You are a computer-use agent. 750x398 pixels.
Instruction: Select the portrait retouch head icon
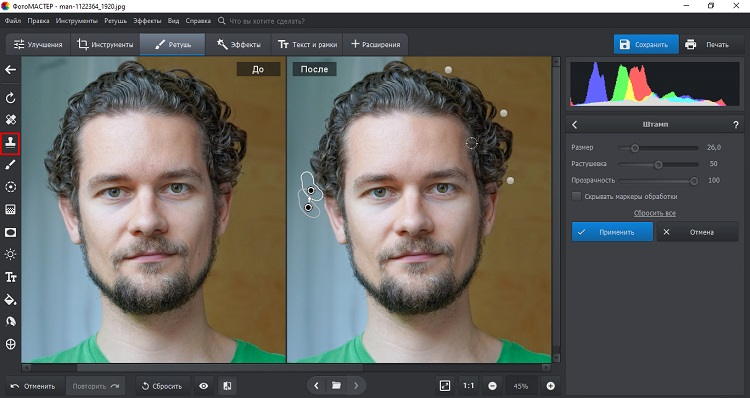11,321
